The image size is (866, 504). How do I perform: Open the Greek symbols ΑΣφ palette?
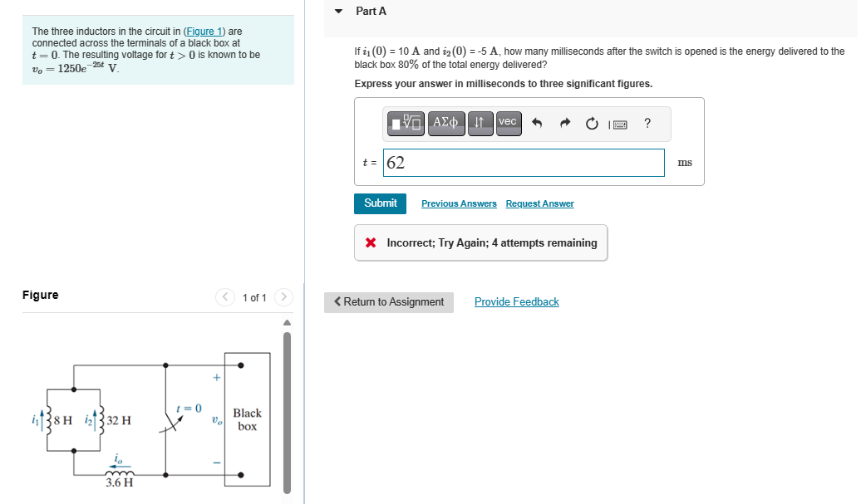445,123
